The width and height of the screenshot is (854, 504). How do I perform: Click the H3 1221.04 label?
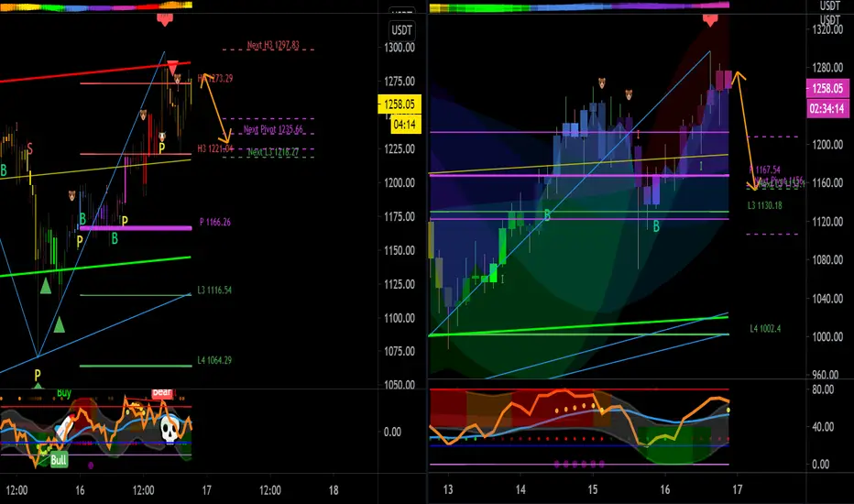point(215,148)
